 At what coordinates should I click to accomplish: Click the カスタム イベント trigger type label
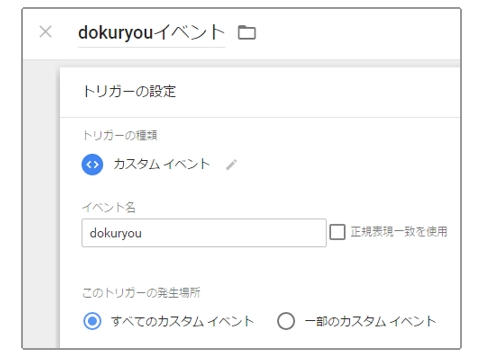(162, 164)
